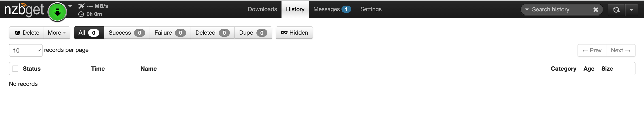Switch to the Downloads tab
Viewport: 644px width, 131px height.
click(262, 9)
